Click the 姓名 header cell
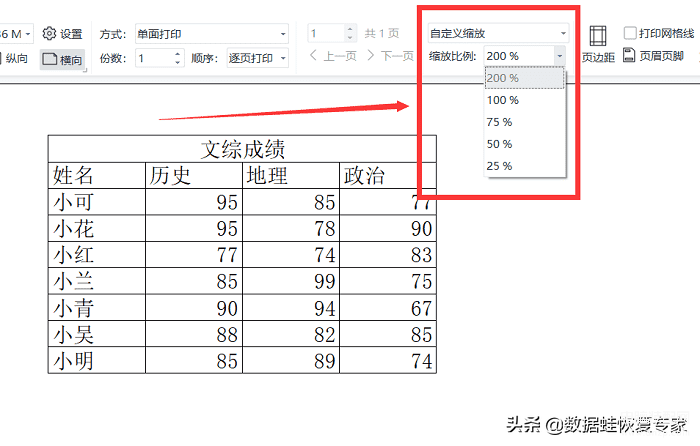The height and width of the screenshot is (446, 700). (x=97, y=175)
